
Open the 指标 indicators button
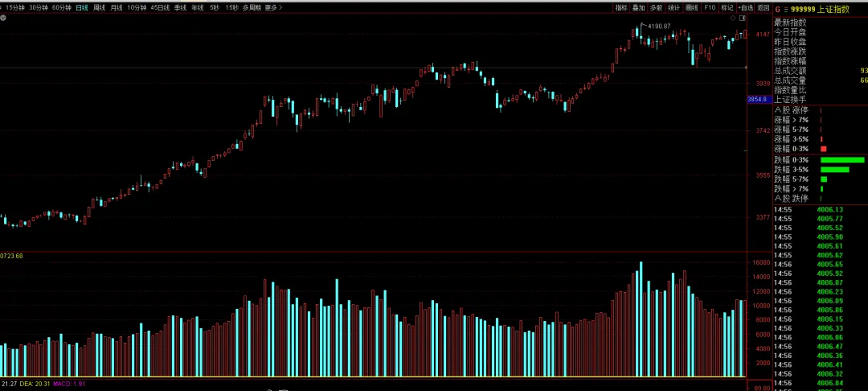[621, 8]
